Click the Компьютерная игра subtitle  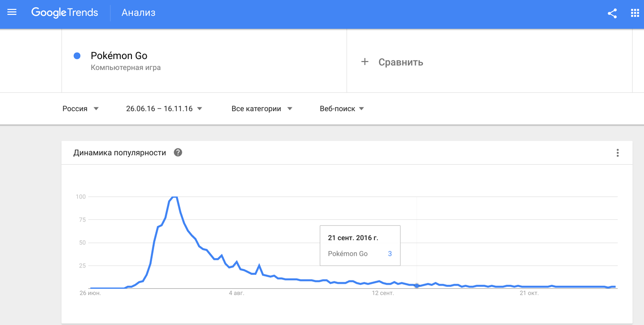(x=125, y=67)
